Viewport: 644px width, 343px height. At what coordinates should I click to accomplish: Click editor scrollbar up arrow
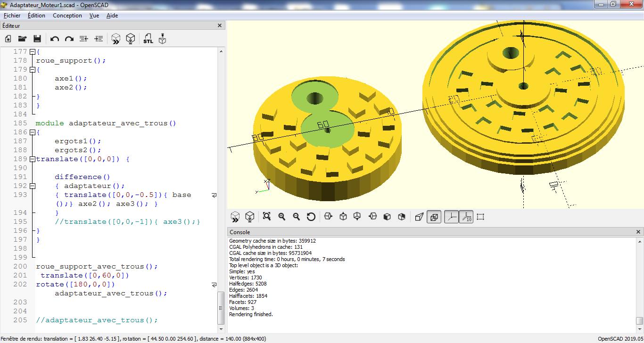click(x=221, y=51)
